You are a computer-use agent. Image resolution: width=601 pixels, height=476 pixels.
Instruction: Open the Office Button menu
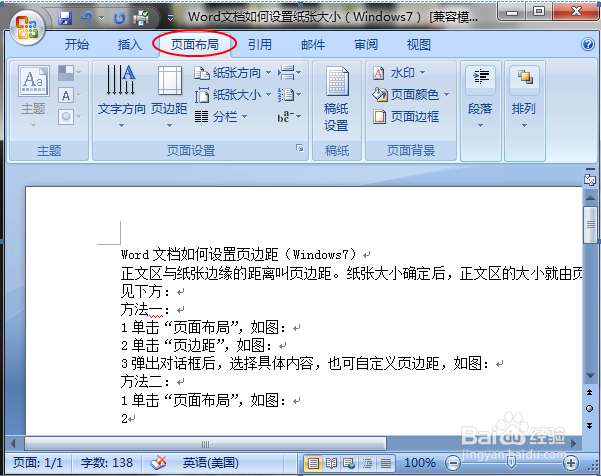tap(27, 27)
